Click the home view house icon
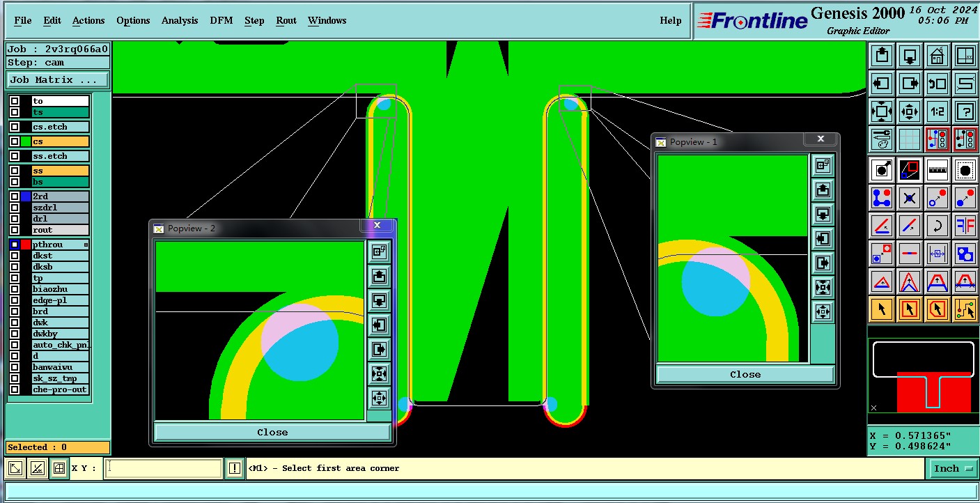 click(938, 56)
